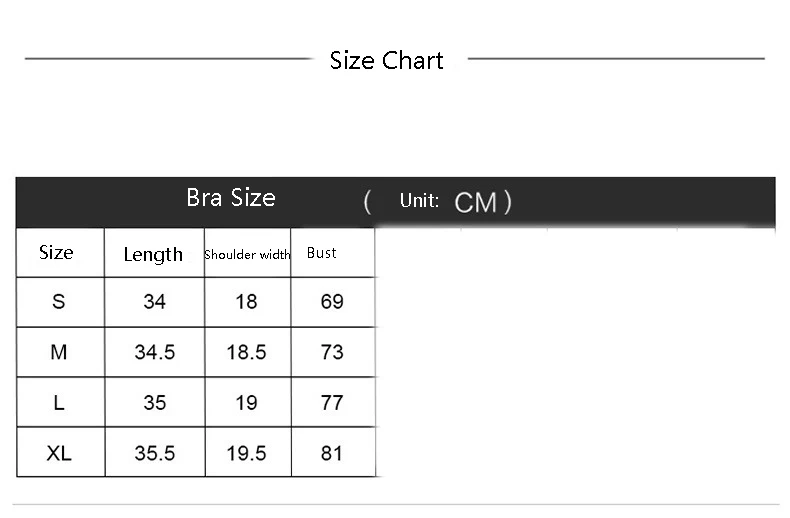Select the M size row label
The width and height of the screenshot is (790, 518).
coord(60,352)
